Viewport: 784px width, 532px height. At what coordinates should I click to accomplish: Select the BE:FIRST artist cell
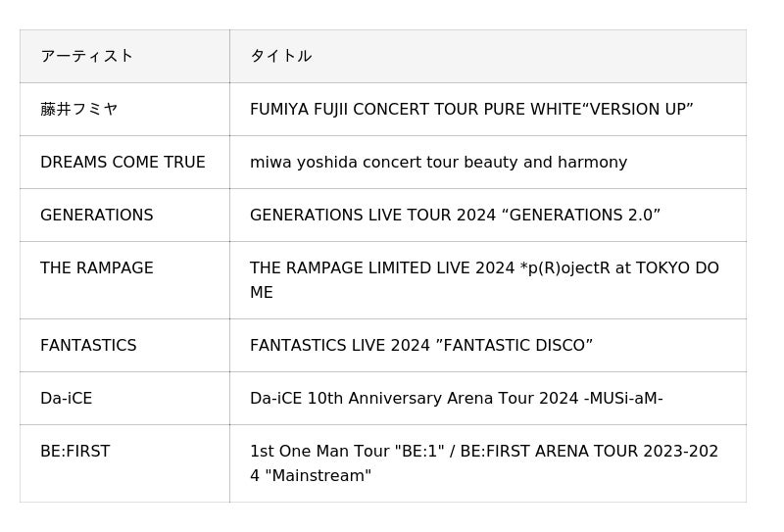74,451
